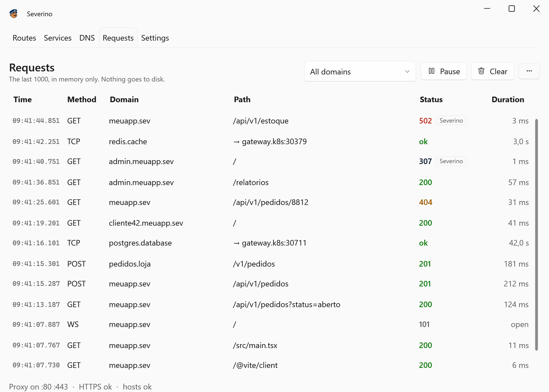Viewport: 549px width, 392px height.
Task: Select the /src/main.tsx path
Action: (x=255, y=345)
